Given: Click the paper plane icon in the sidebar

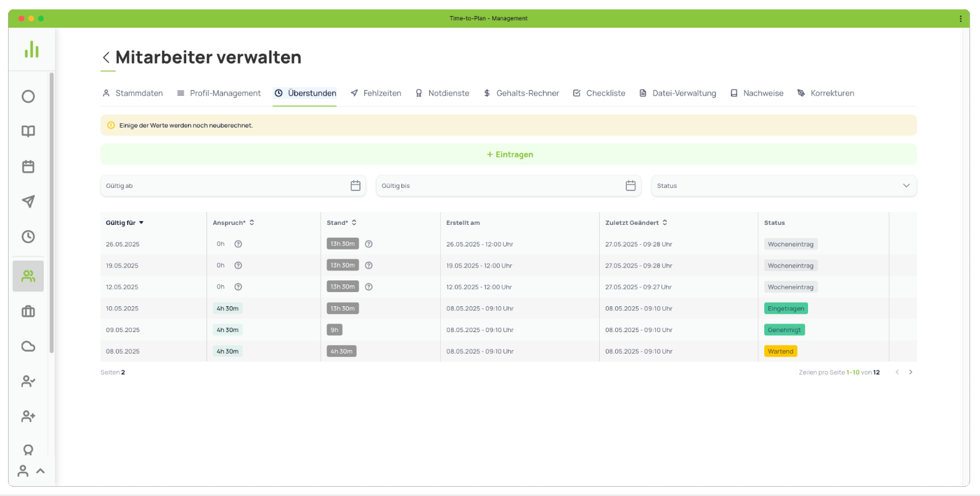Looking at the screenshot, I should click(x=28, y=201).
